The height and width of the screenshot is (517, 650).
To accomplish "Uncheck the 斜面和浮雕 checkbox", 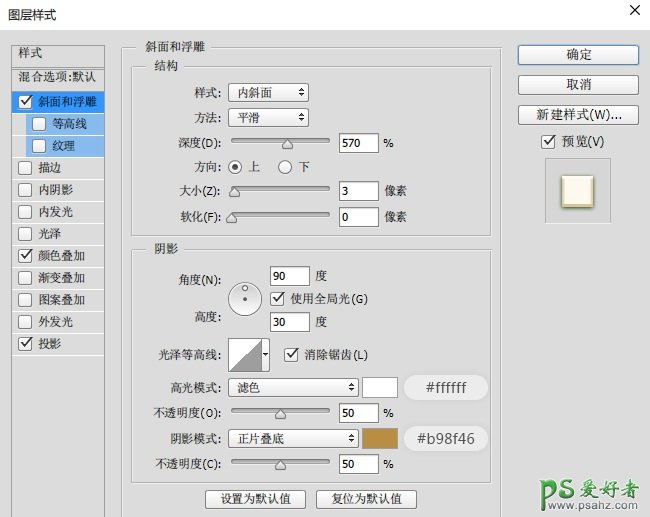I will point(25,101).
